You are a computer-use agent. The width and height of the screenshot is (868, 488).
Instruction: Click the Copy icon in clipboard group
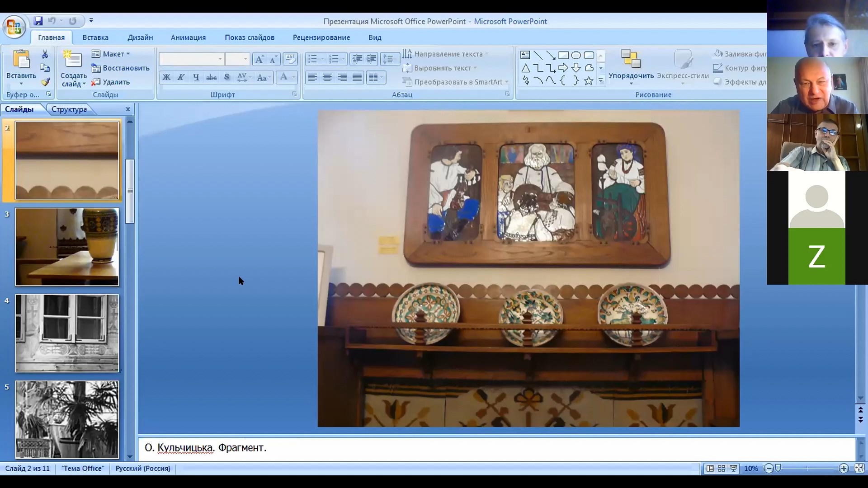(45, 68)
